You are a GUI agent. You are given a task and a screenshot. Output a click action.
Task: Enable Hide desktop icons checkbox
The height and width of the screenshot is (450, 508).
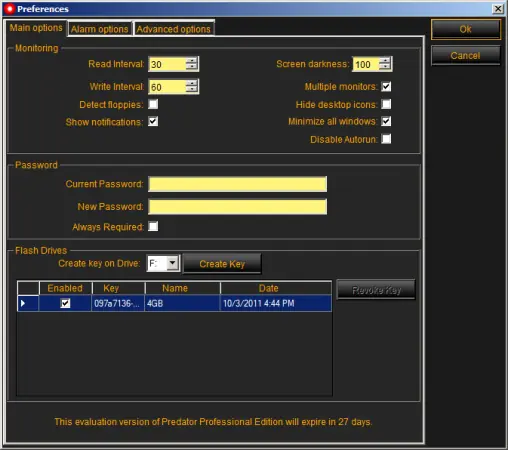(x=386, y=104)
